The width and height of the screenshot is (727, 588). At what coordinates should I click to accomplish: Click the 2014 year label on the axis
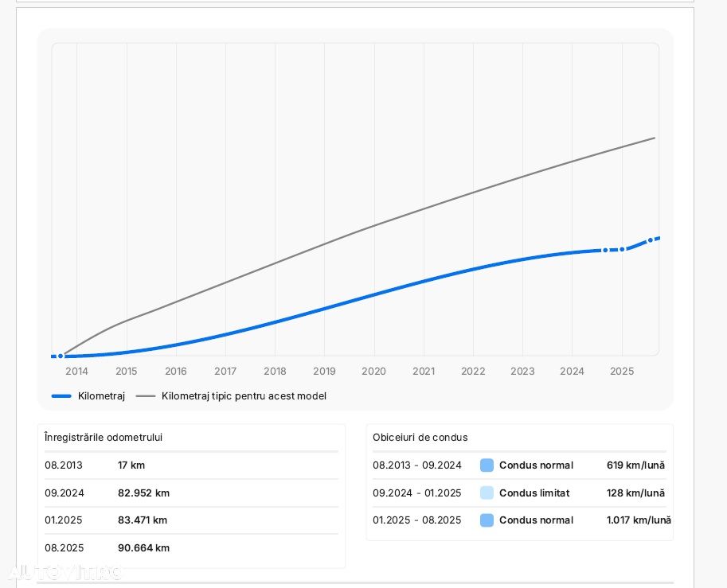tap(77, 372)
